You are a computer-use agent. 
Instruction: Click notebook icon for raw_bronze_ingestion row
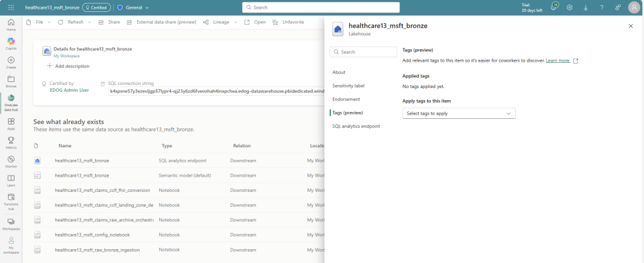(x=37, y=249)
